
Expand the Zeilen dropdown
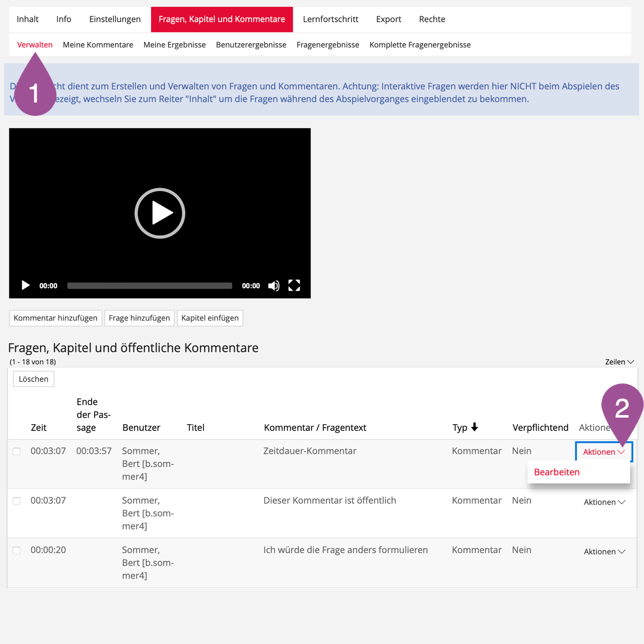[619, 362]
